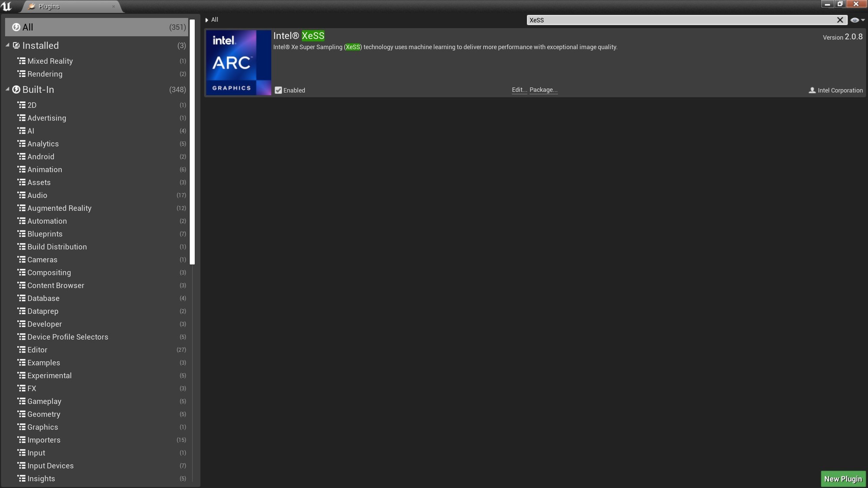This screenshot has width=868, height=488.
Task: Clear the XeSS search text
Action: tap(840, 20)
